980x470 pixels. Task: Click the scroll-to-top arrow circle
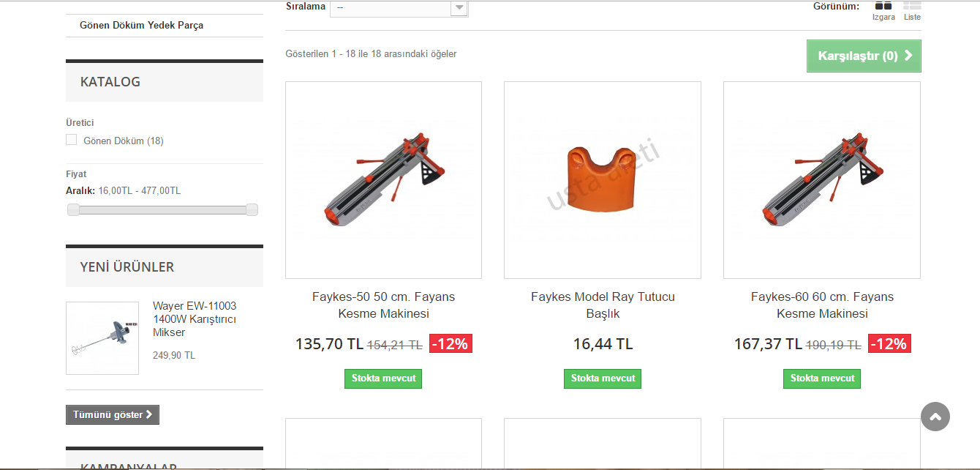[x=935, y=417]
